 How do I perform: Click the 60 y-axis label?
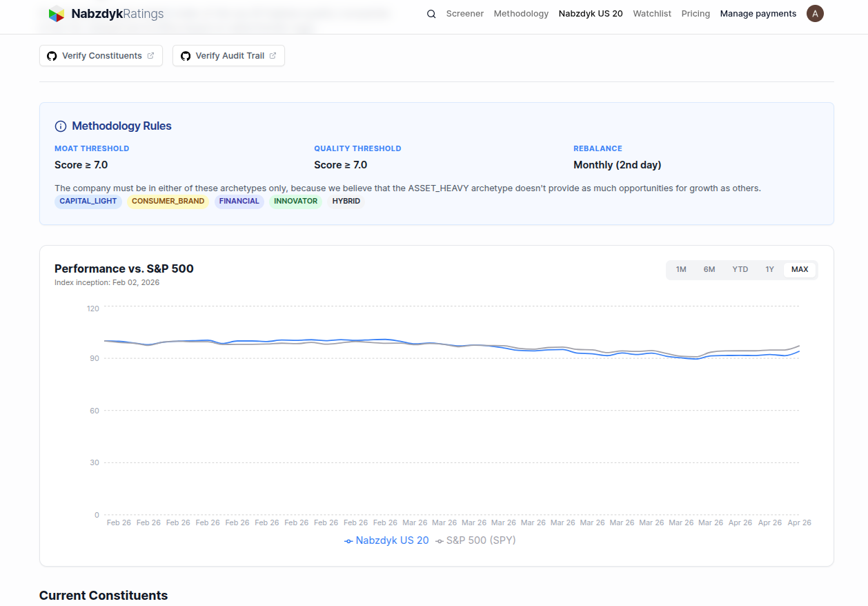point(95,411)
